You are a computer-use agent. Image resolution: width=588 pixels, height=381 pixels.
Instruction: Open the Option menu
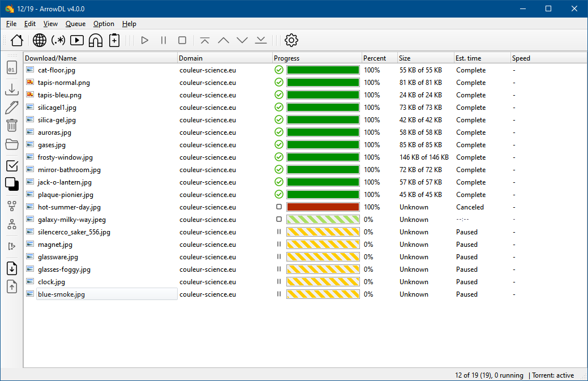click(x=104, y=24)
